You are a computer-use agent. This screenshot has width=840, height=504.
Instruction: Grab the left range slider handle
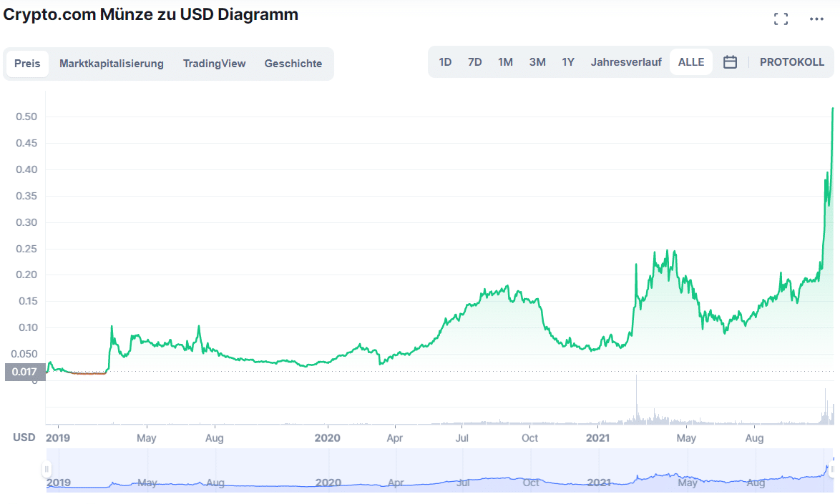pos(47,469)
